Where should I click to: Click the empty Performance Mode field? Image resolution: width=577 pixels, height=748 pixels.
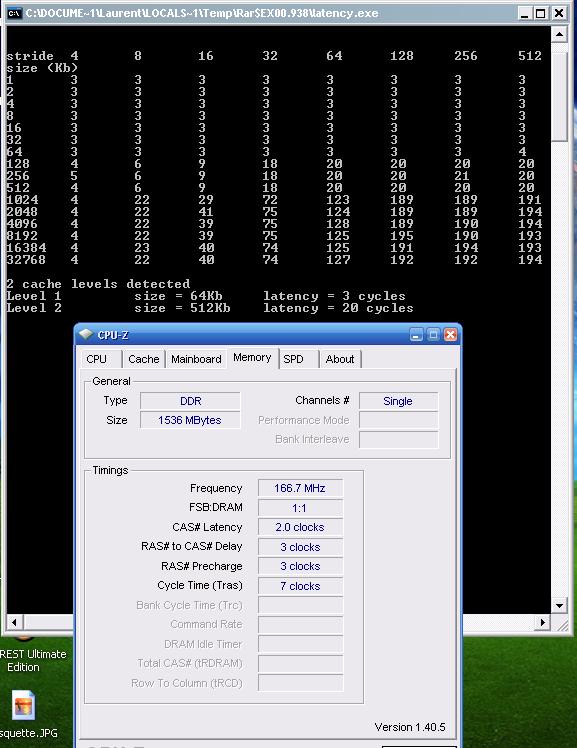(398, 420)
